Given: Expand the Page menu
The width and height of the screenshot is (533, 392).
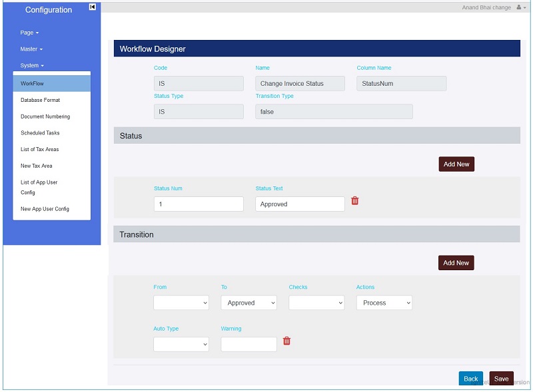Looking at the screenshot, I should pos(29,33).
